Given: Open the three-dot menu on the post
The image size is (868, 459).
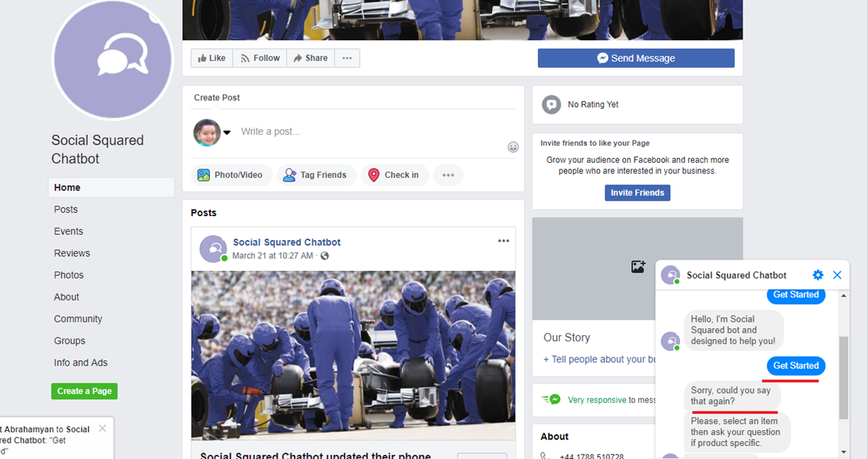Looking at the screenshot, I should click(504, 241).
